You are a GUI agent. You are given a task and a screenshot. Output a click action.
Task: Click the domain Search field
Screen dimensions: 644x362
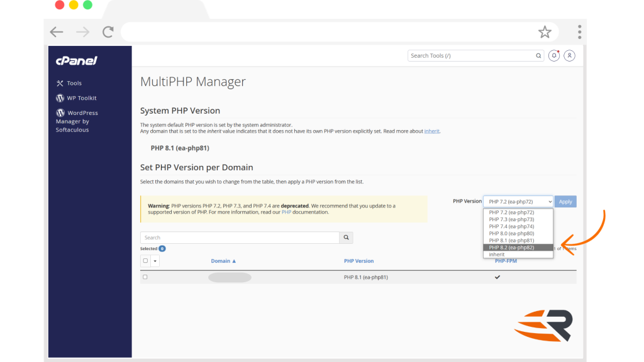pos(240,238)
